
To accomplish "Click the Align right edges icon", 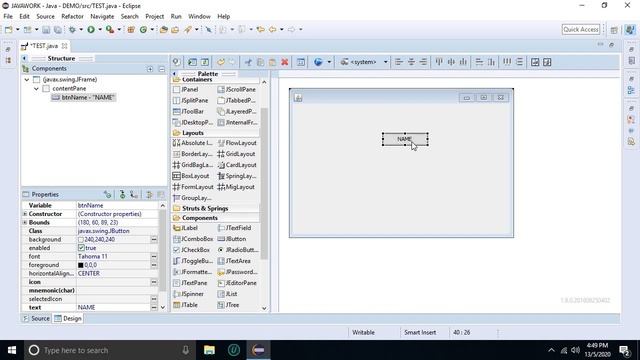I will (x=423, y=62).
